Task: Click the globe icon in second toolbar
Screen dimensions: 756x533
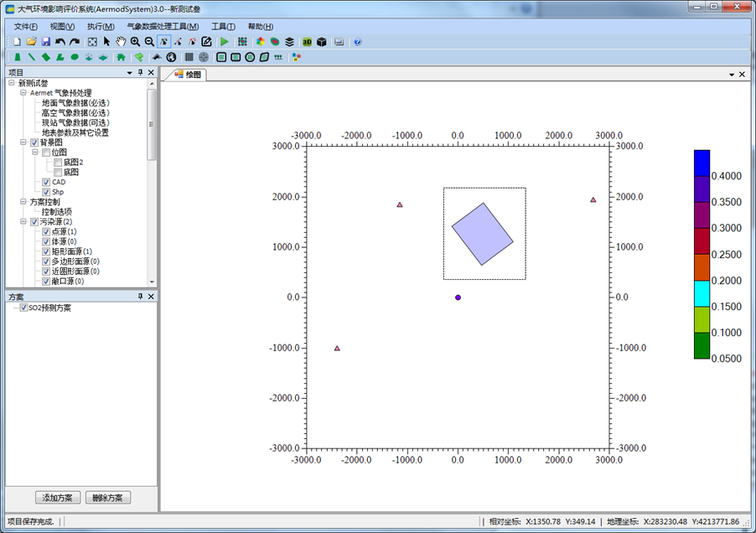Action: pyautogui.click(x=171, y=58)
